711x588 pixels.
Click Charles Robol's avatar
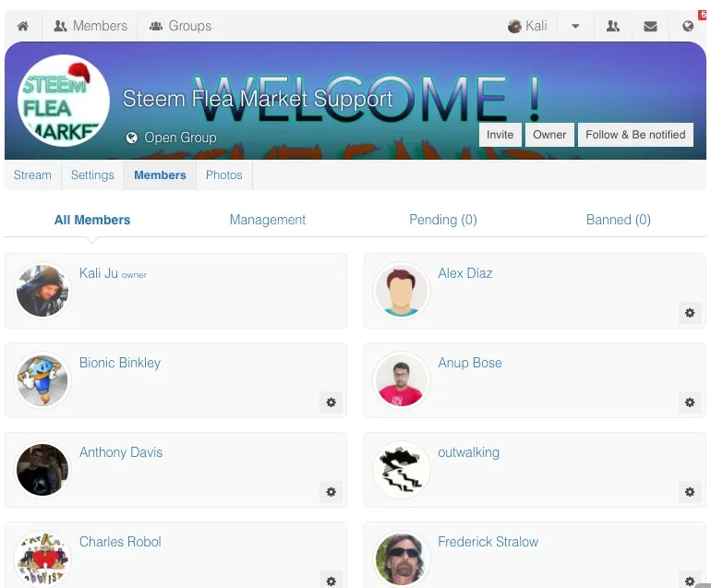coord(42,559)
